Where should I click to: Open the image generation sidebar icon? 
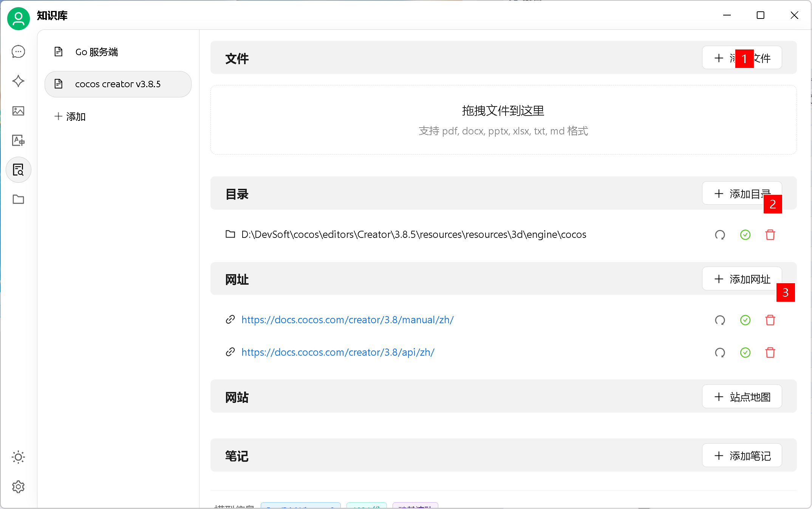18,111
